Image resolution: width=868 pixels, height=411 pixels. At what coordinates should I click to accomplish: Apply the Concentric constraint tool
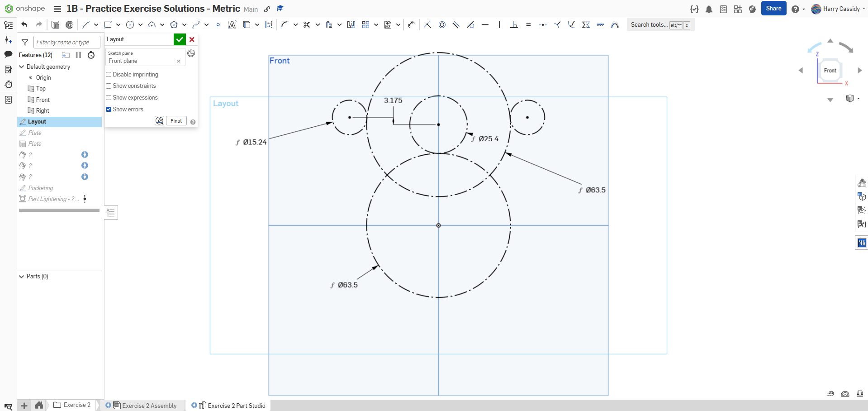coord(442,25)
